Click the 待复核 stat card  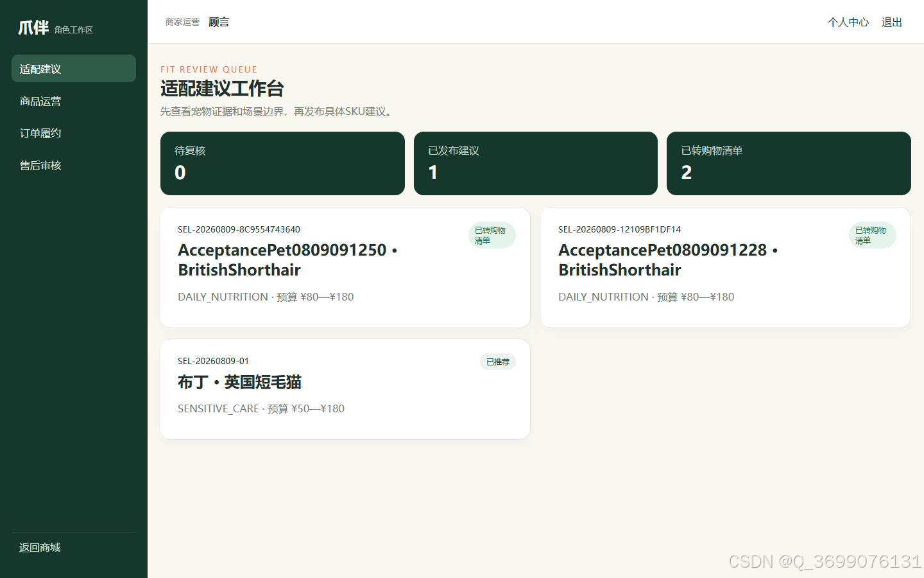282,163
